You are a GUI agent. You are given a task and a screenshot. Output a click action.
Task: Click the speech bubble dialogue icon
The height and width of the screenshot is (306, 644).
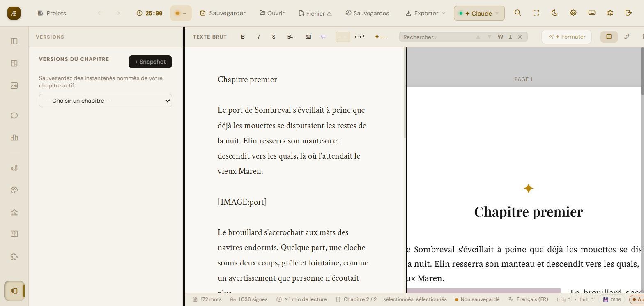pos(324,37)
